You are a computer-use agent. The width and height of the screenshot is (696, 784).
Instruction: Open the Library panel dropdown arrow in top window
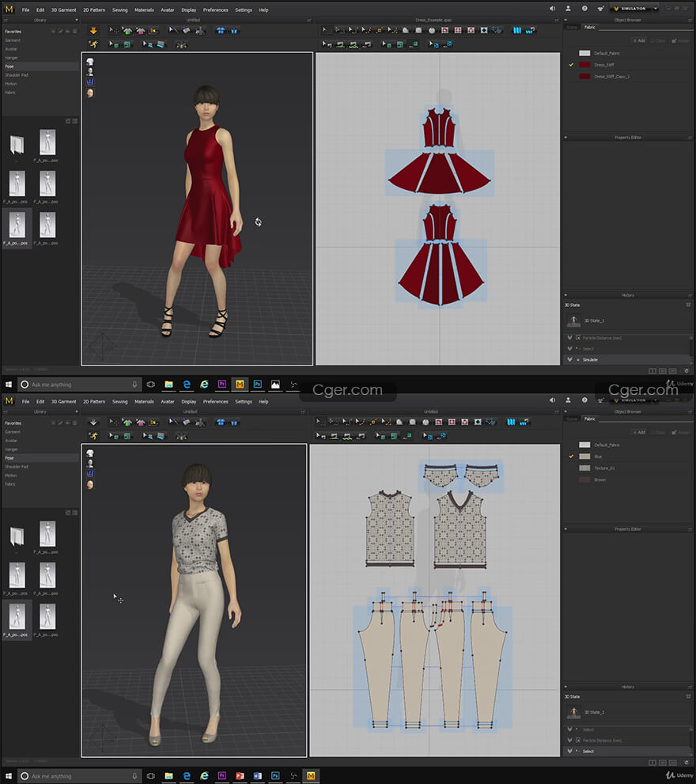pyautogui.click(x=76, y=20)
